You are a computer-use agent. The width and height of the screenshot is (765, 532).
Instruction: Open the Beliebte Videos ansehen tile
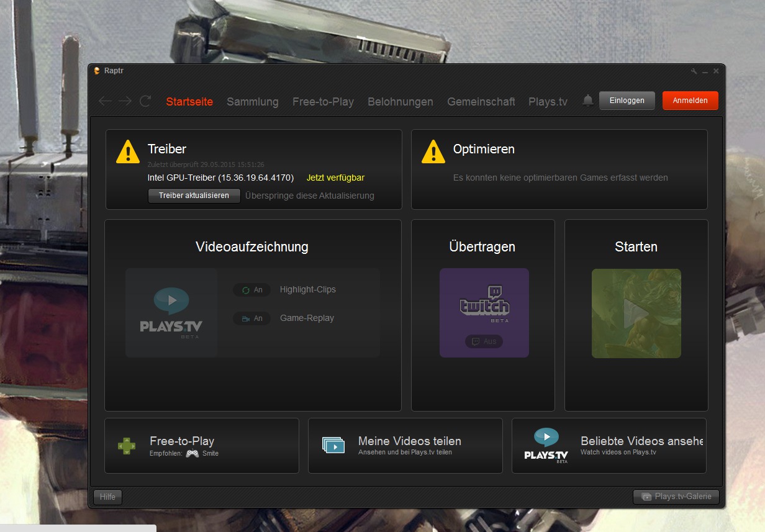tap(609, 446)
